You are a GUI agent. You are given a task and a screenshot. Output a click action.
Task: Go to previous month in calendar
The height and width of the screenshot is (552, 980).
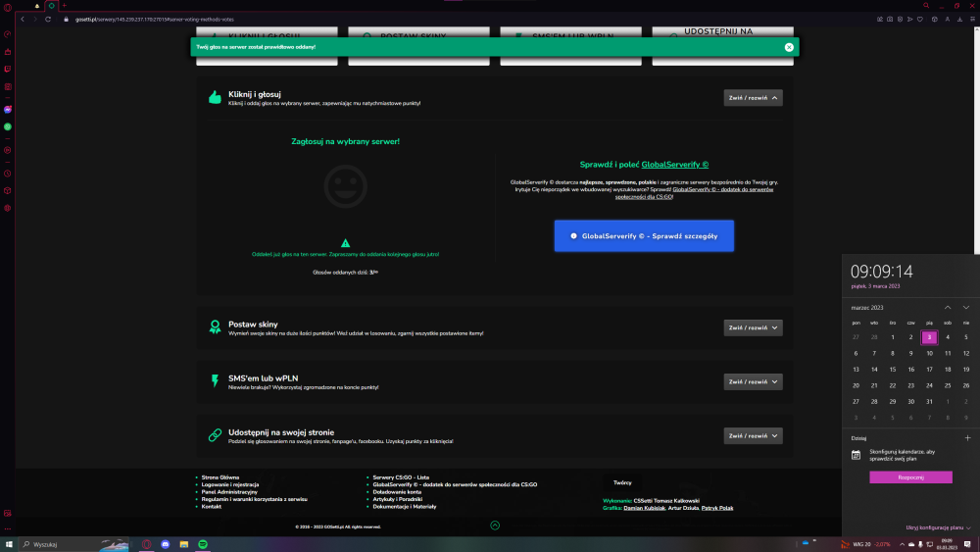click(x=948, y=308)
